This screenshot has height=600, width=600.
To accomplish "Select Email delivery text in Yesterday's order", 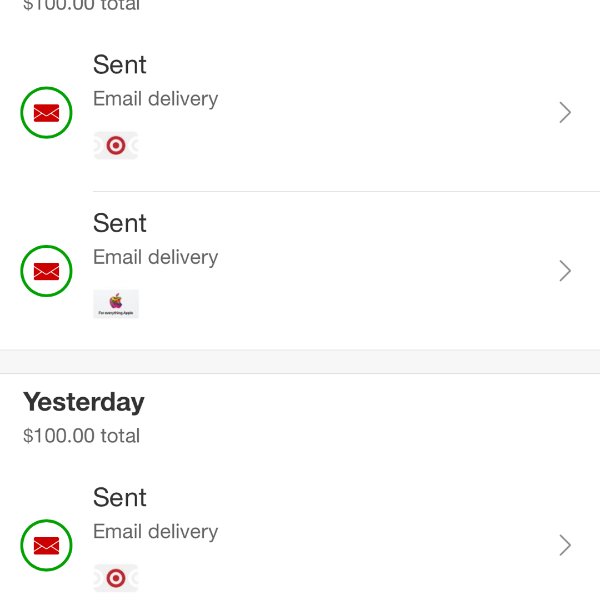I will click(x=155, y=532).
